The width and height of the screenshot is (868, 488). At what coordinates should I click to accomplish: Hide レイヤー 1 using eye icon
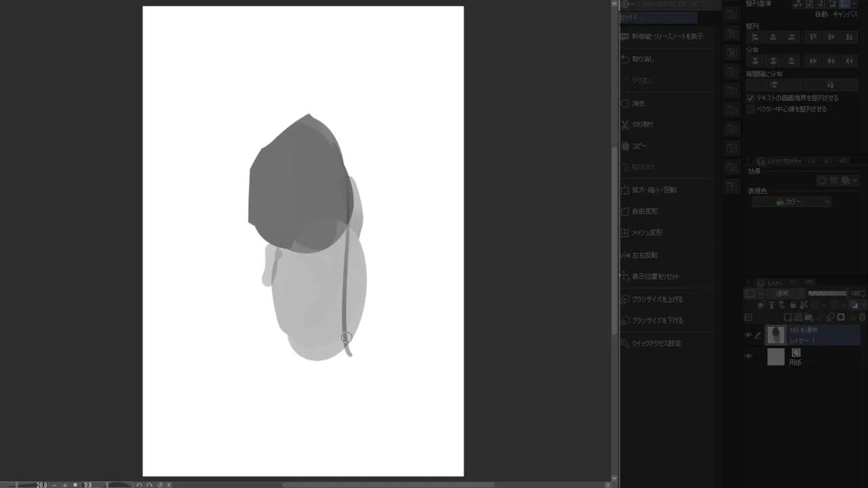(748, 335)
